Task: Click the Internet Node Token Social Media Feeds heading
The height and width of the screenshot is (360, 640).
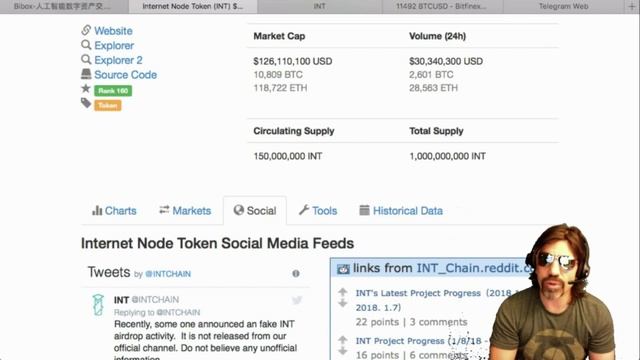Action: pos(217,244)
